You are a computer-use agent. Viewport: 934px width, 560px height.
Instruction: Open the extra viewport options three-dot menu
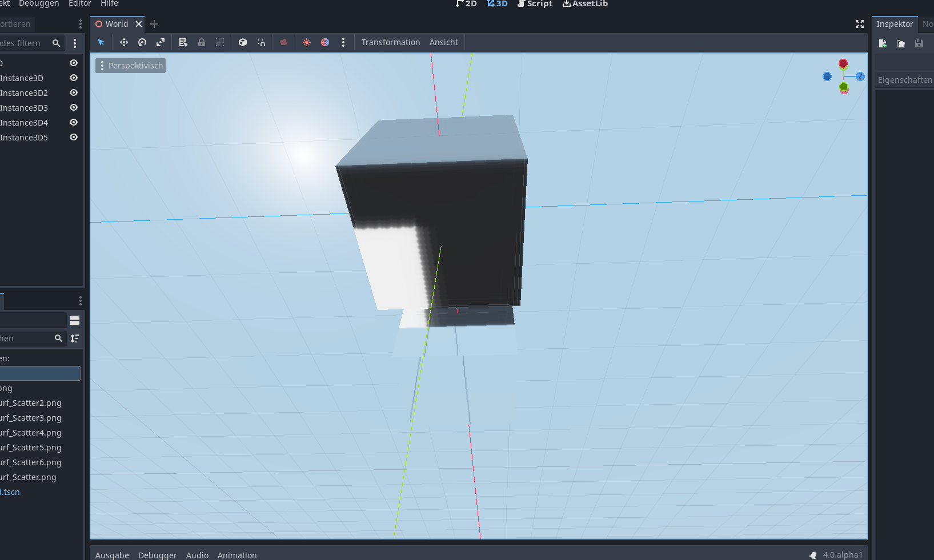click(343, 42)
